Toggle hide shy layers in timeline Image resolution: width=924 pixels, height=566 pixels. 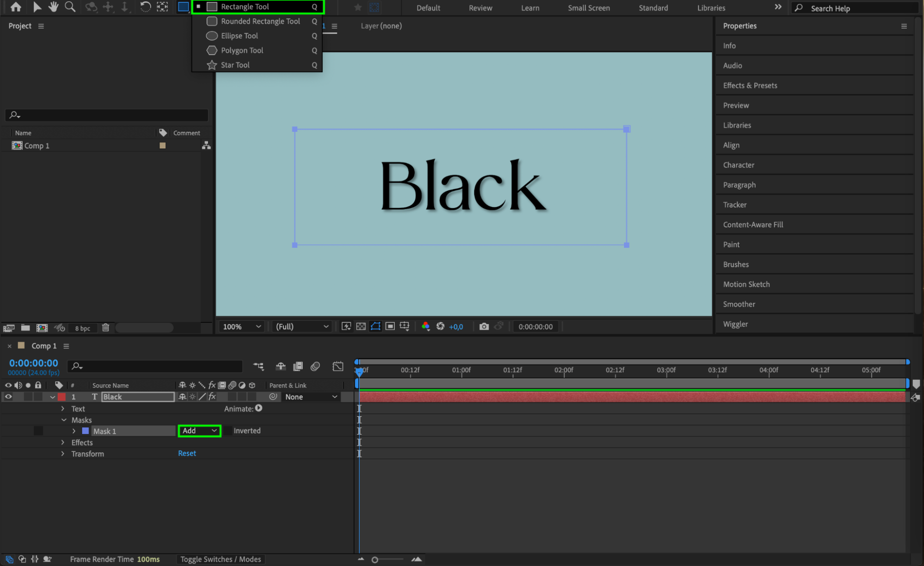coord(281,366)
